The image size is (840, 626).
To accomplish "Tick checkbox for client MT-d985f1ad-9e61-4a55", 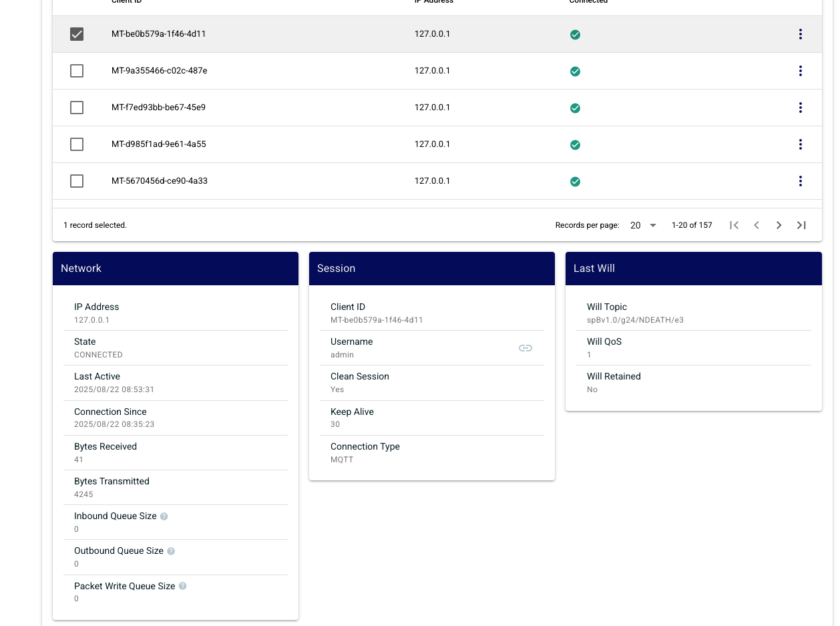I will pos(77,144).
